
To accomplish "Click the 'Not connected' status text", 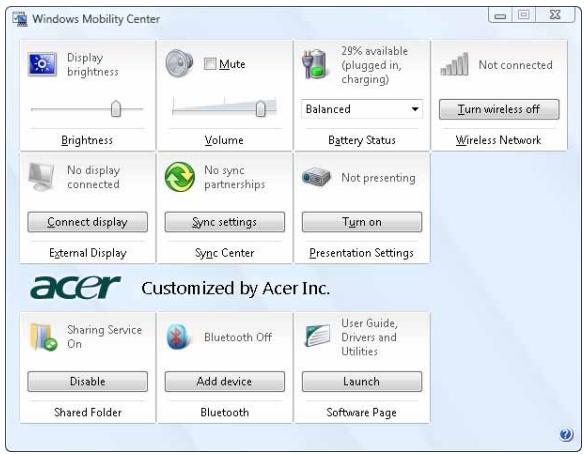I will 515,65.
